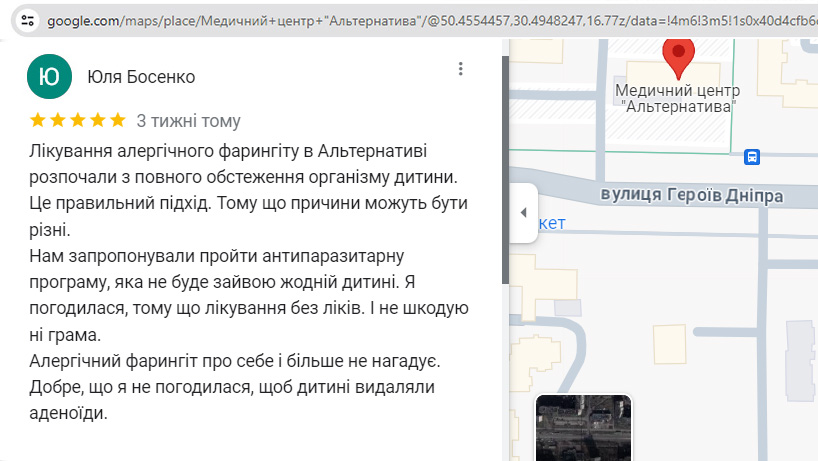Click 'вулиця Героїв Дніпра' street label

point(692,195)
